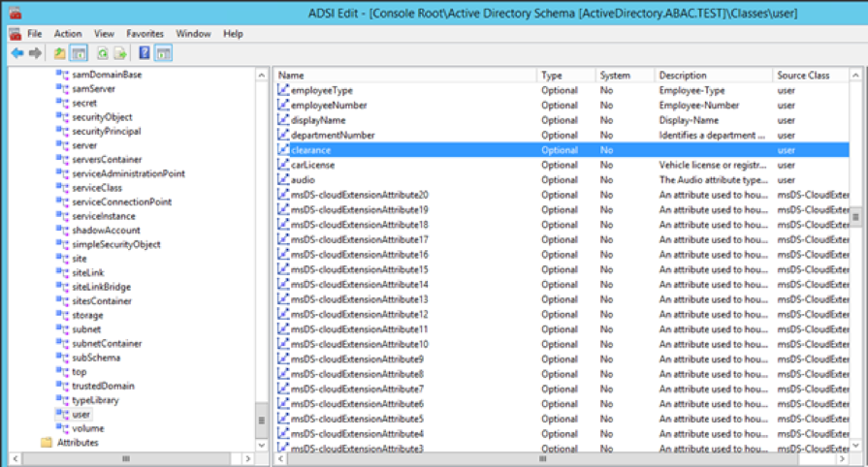Toggle the Show/Hide Console Tree icon
Screen dimensions: 868x467
click(79, 53)
